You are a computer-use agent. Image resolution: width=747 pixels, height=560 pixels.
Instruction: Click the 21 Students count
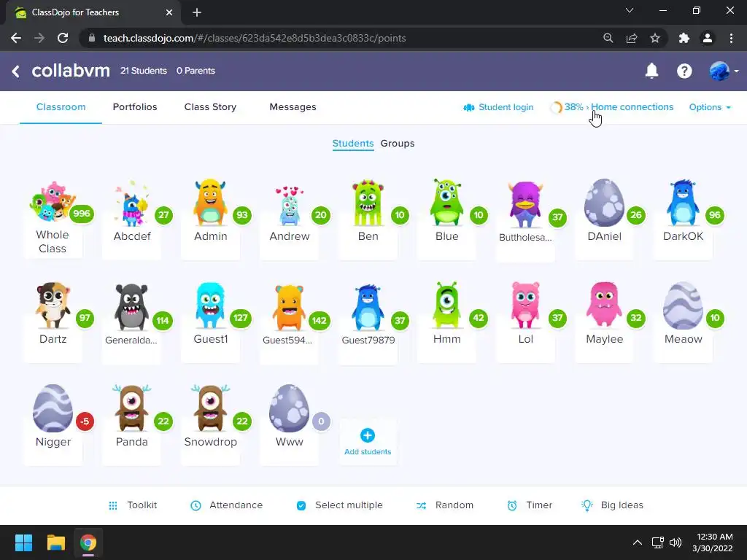[x=144, y=71]
